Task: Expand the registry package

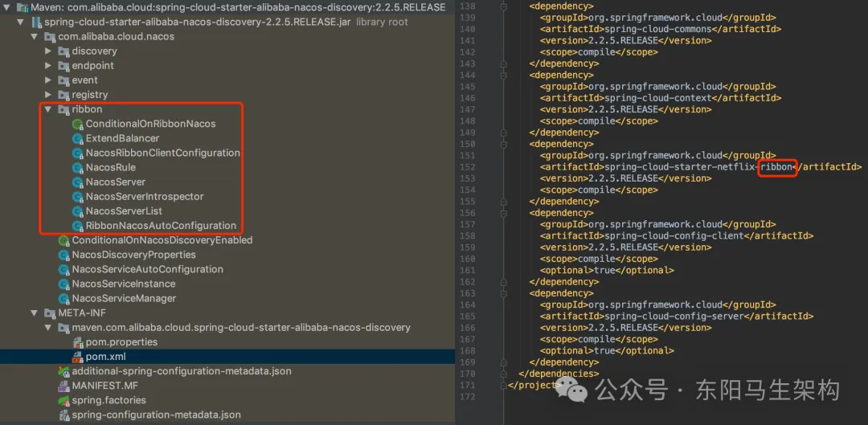Action: pos(48,95)
